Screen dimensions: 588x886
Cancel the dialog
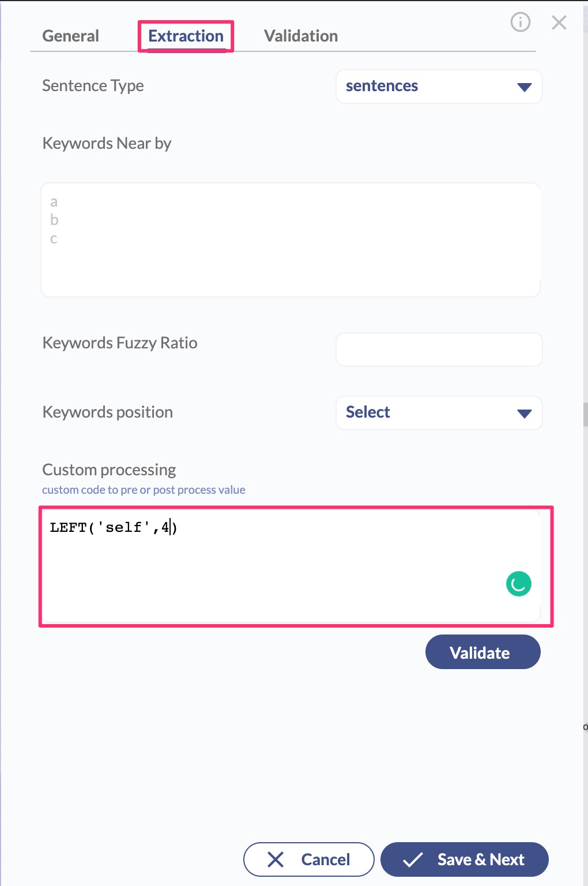tap(309, 859)
